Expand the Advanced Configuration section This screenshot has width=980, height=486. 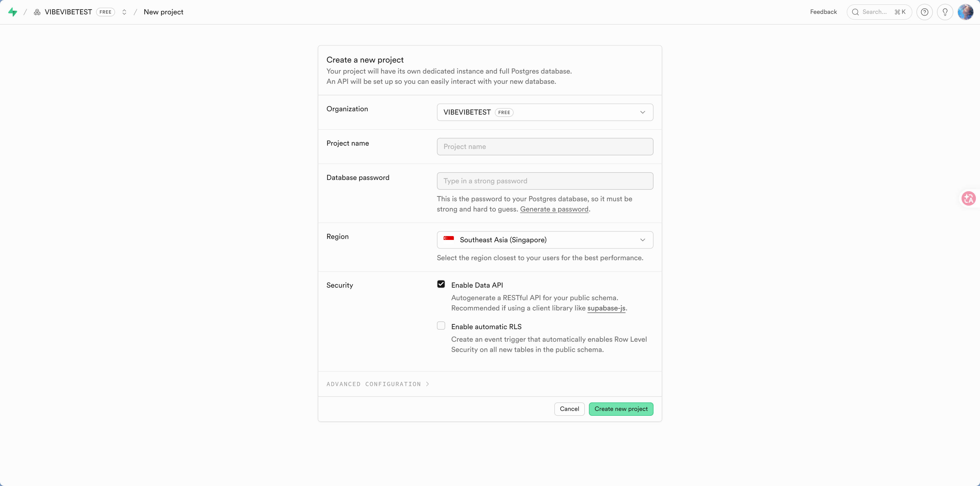tap(377, 384)
